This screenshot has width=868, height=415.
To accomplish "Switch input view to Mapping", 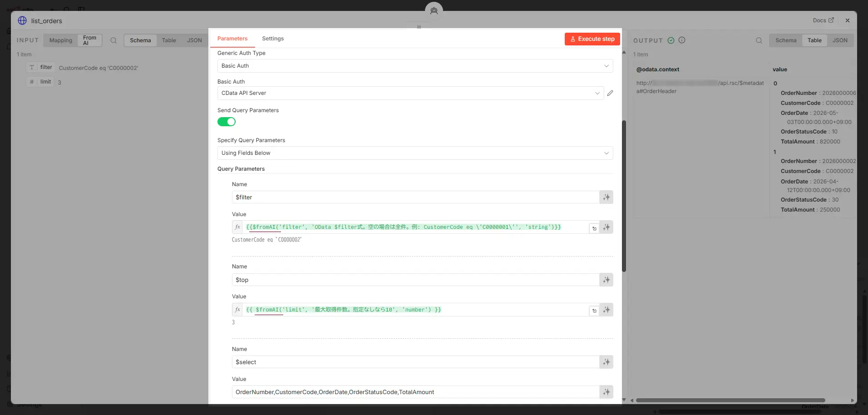I will point(61,40).
